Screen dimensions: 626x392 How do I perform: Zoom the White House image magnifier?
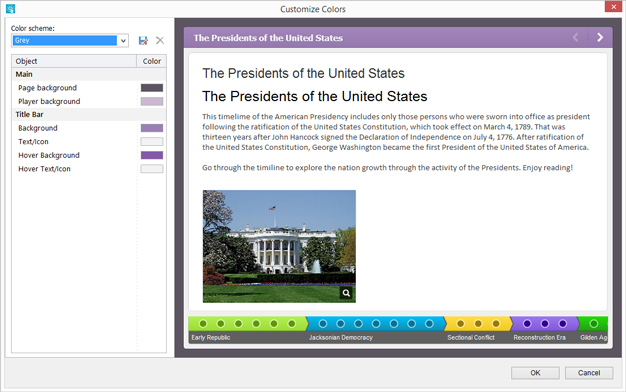pyautogui.click(x=346, y=293)
